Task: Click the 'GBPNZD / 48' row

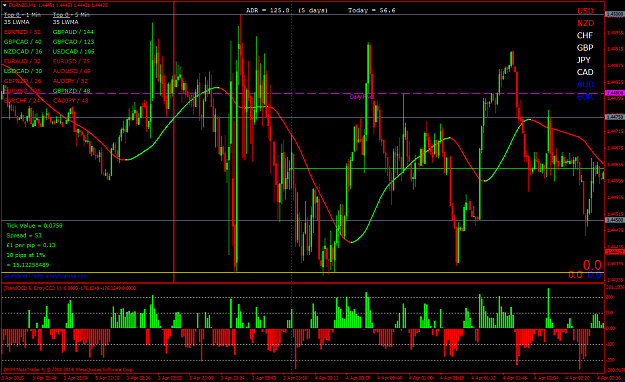Action: pos(71,91)
